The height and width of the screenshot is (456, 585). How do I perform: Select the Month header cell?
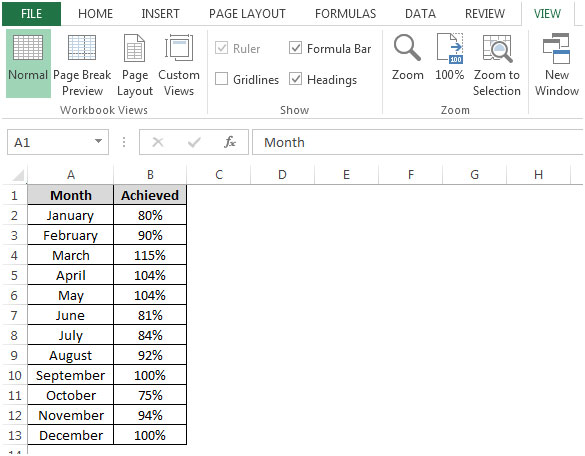coord(71,195)
